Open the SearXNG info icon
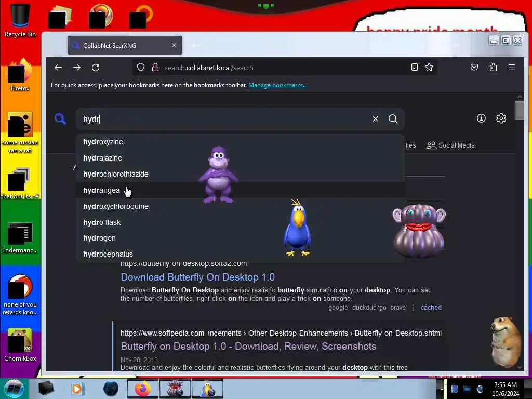The height and width of the screenshot is (399, 532). (481, 118)
